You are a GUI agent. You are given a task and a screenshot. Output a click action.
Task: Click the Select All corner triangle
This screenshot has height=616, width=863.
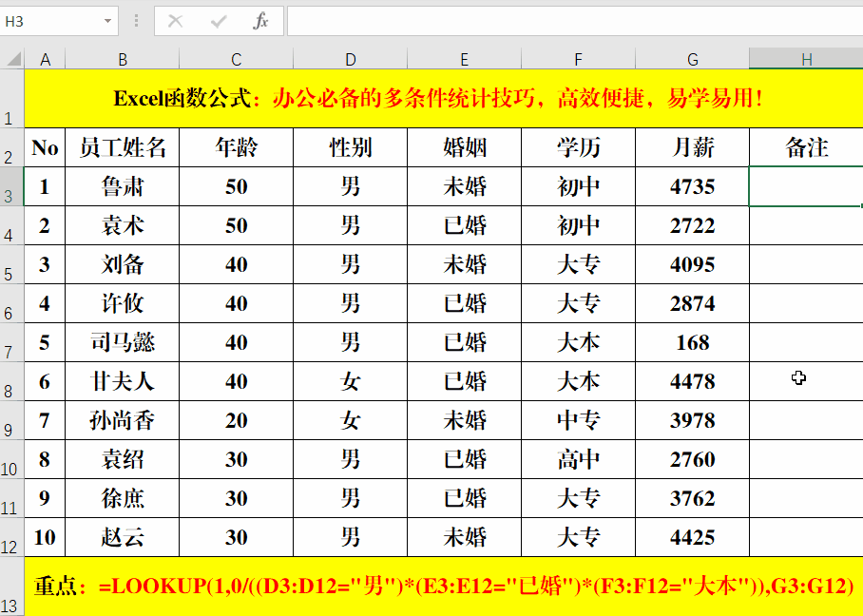coord(12,59)
